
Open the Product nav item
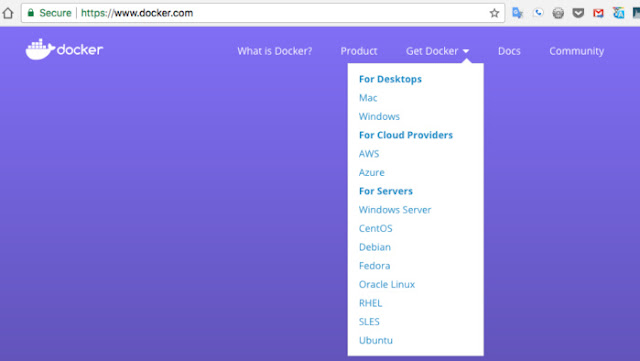[x=359, y=51]
